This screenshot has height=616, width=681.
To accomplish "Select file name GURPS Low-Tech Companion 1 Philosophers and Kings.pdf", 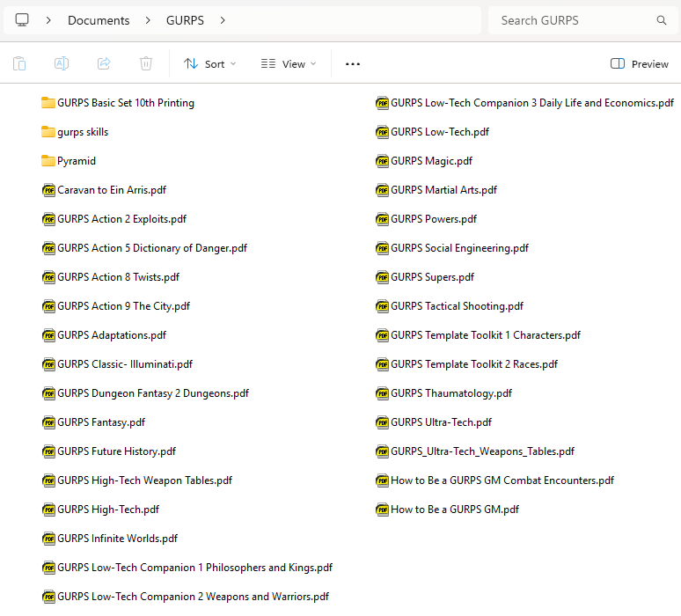I will pos(194,568).
